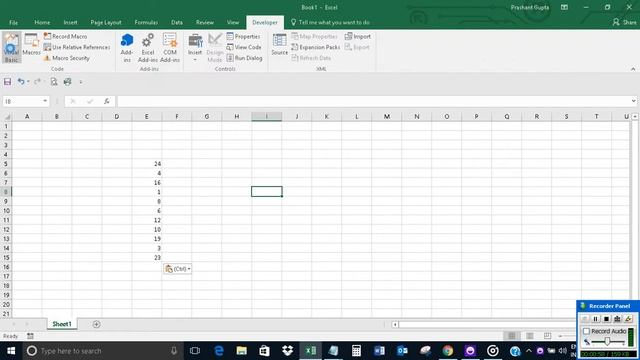Open File Explorer from taskbar
The height and width of the screenshot is (360, 640).
(242, 351)
